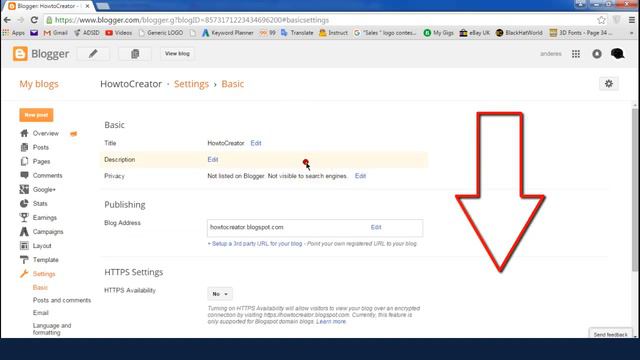Click the Learn more link
The image size is (640, 360).
coord(331,322)
